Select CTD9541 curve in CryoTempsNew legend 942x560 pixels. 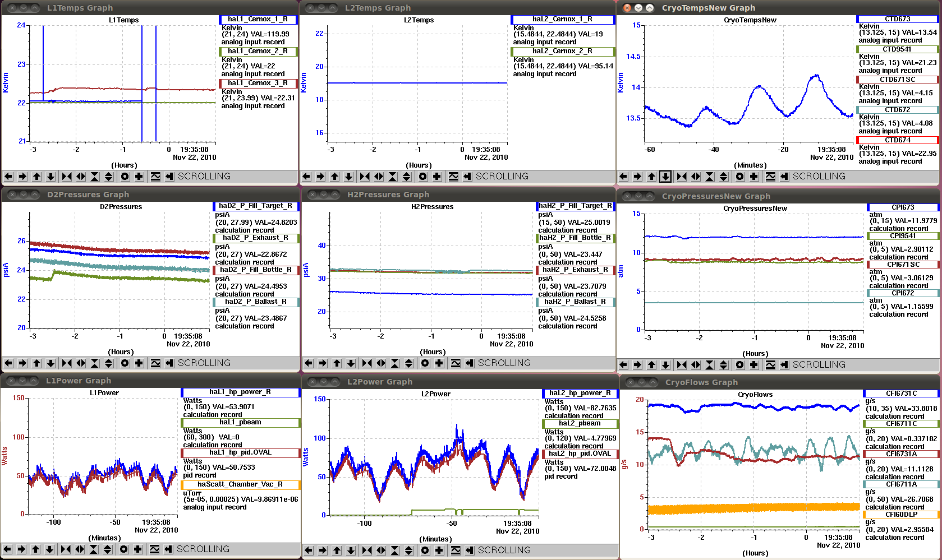(897, 49)
